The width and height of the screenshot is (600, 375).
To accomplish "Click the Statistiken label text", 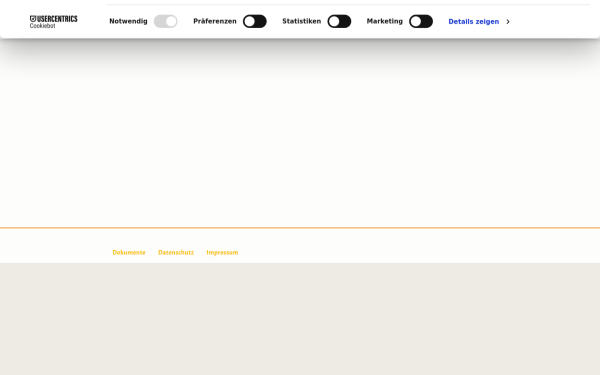I will click(x=302, y=21).
